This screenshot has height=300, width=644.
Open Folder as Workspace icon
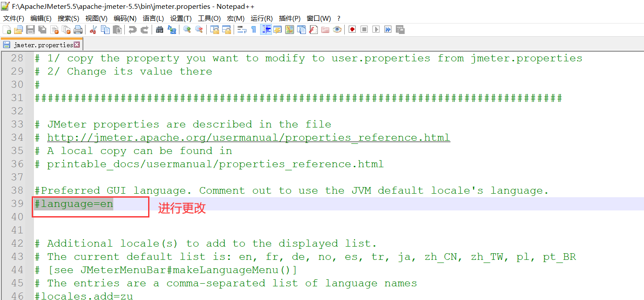click(x=325, y=30)
